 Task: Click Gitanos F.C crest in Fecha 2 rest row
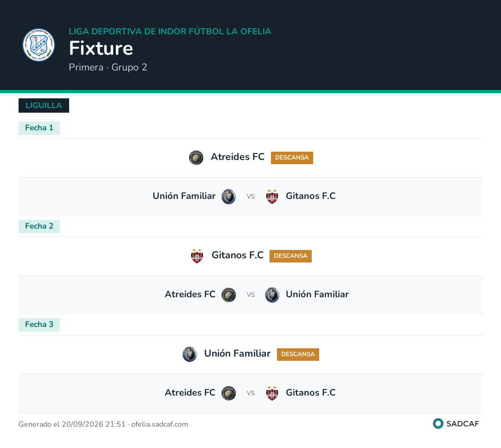(x=197, y=256)
